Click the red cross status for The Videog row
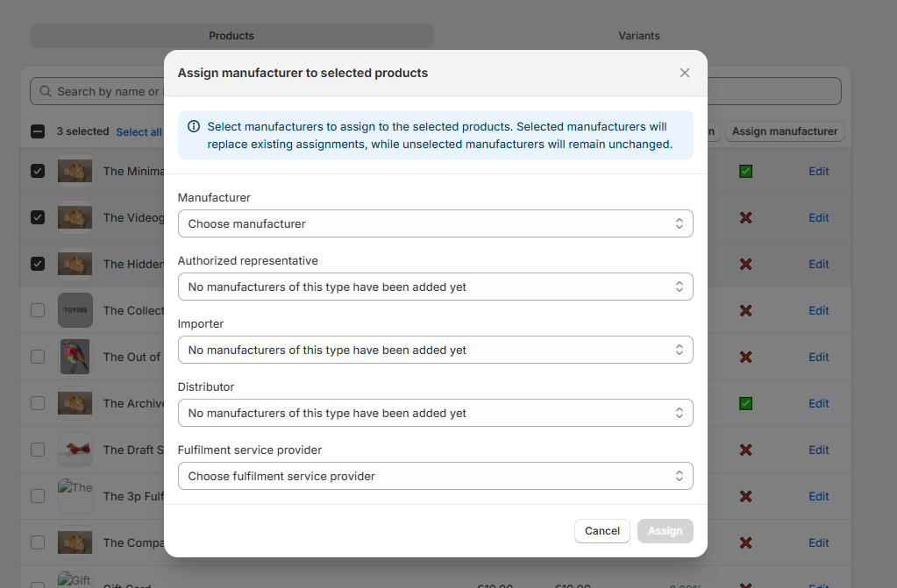This screenshot has height=588, width=897. [745, 217]
